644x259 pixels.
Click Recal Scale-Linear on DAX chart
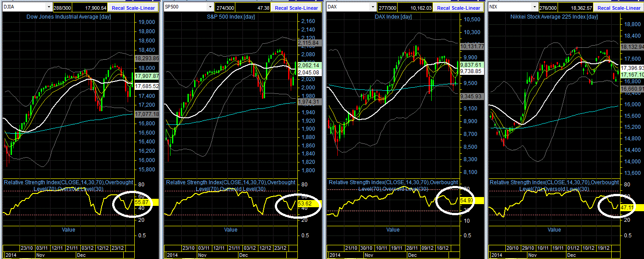click(459, 8)
